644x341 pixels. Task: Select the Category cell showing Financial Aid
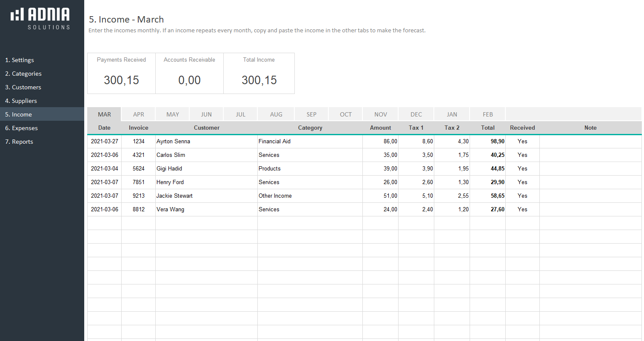[x=310, y=141]
